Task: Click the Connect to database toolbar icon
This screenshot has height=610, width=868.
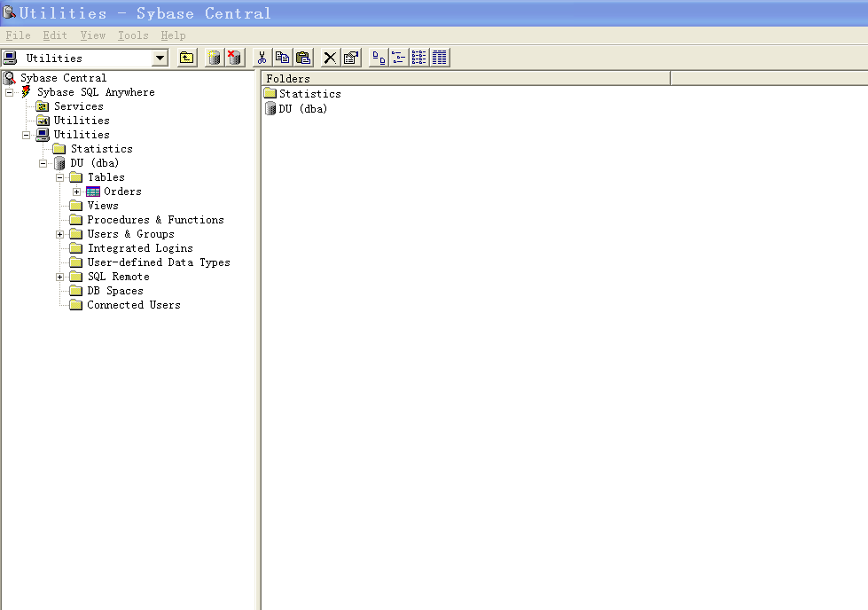Action: coord(215,58)
